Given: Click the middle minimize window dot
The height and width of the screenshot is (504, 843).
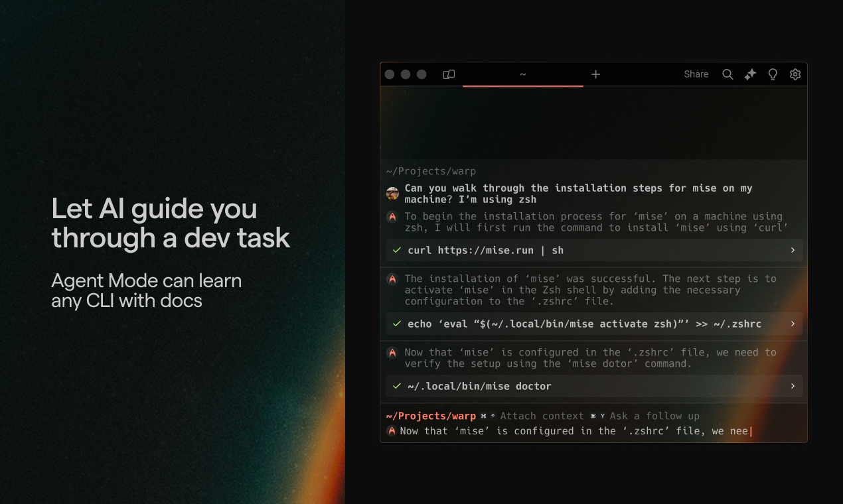Looking at the screenshot, I should click(x=406, y=74).
